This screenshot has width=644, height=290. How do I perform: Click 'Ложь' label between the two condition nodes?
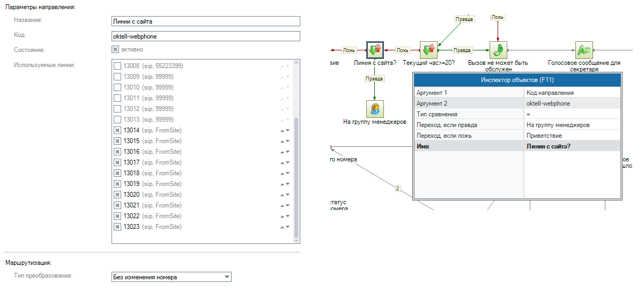[x=403, y=50]
